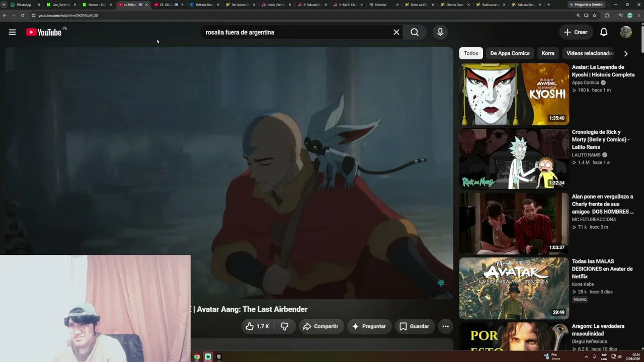Screen dimensions: 644x362
Task: Switch to the Lian_Sorth browser tab
Action: click(x=60, y=5)
